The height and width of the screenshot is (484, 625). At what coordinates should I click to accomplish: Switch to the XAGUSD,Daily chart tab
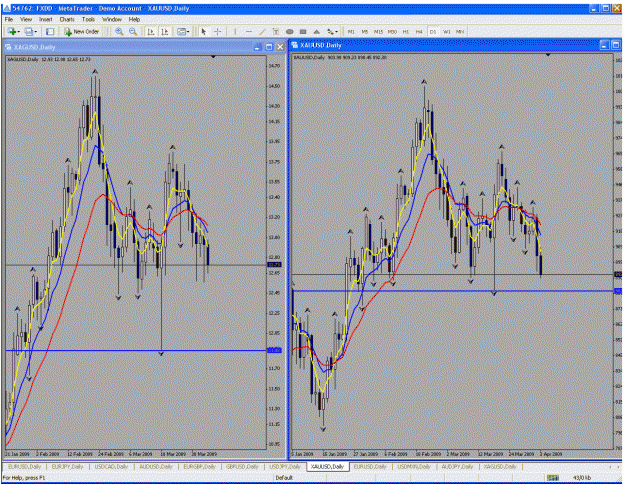(x=500, y=466)
